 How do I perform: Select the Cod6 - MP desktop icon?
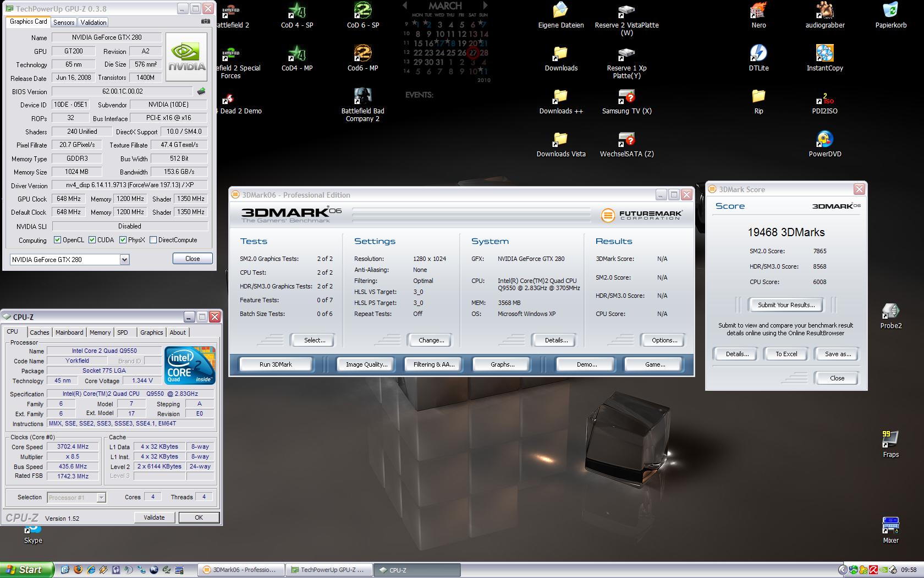coord(363,58)
